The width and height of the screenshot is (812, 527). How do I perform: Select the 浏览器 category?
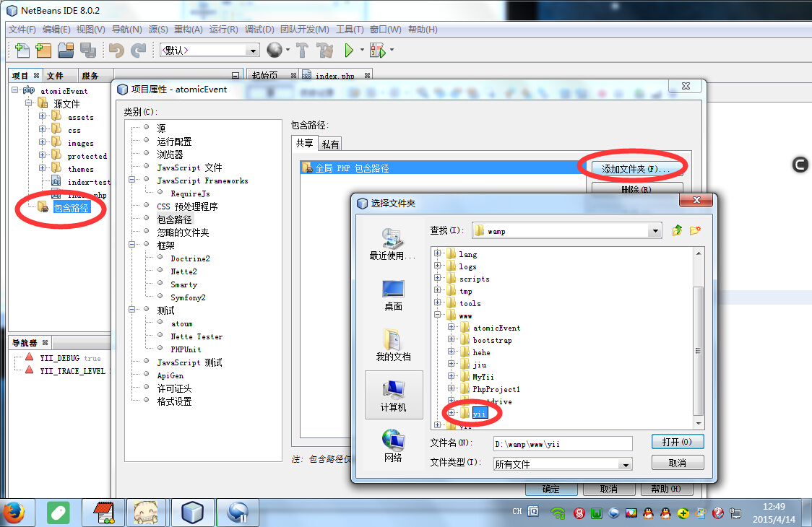[x=170, y=154]
